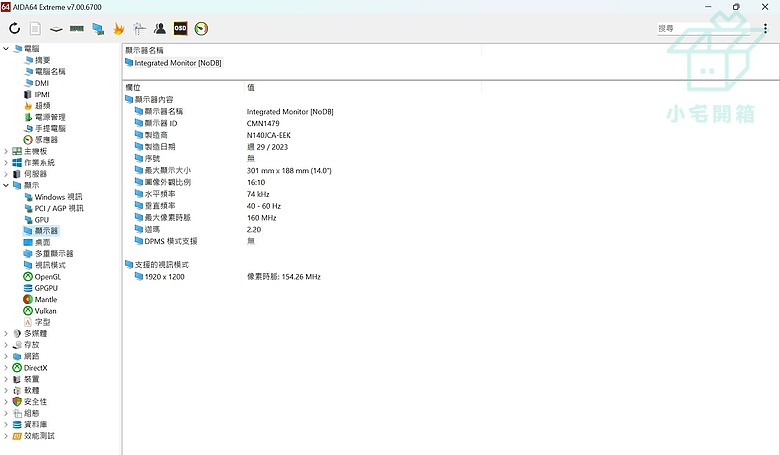Select PCI / AGP 視訊 item
780x455 pixels.
coord(54,208)
